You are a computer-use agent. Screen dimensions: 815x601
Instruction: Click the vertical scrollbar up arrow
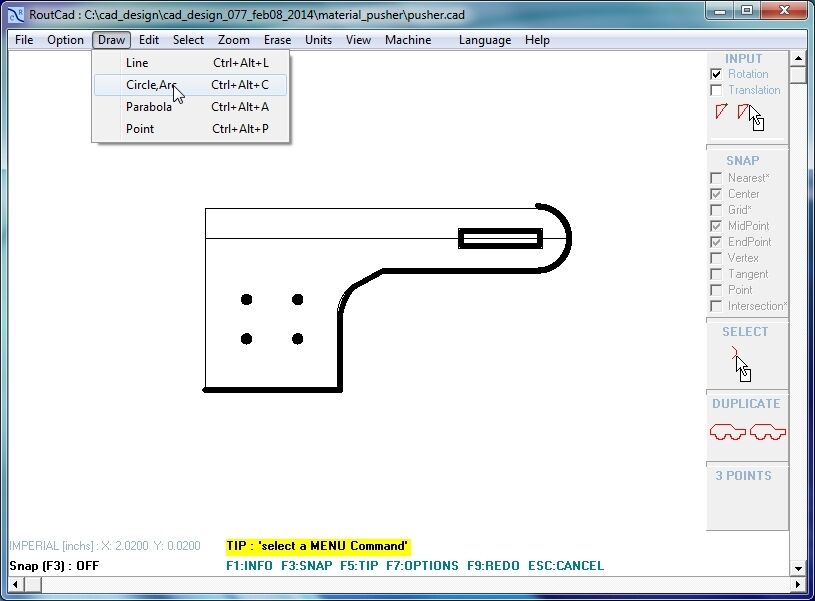pos(798,58)
